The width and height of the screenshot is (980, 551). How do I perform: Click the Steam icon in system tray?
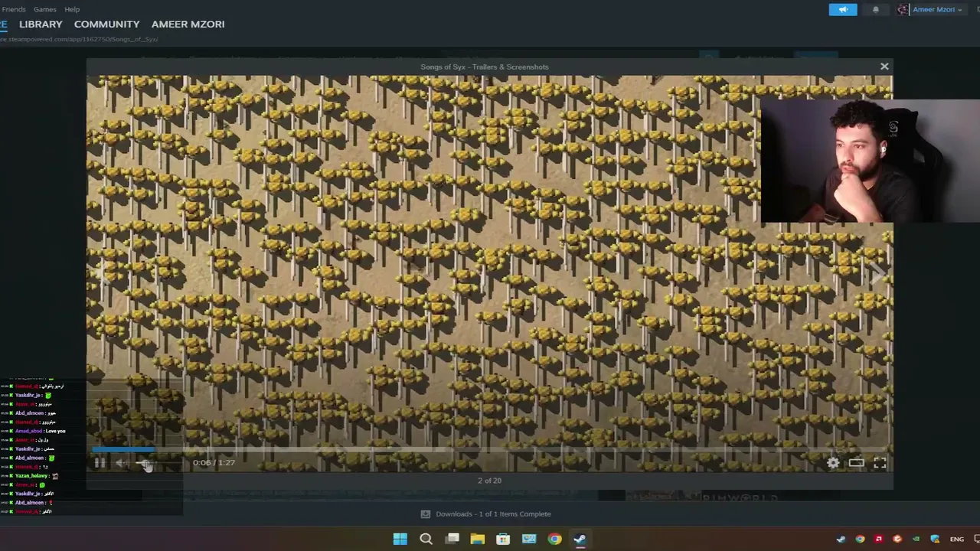coord(841,539)
